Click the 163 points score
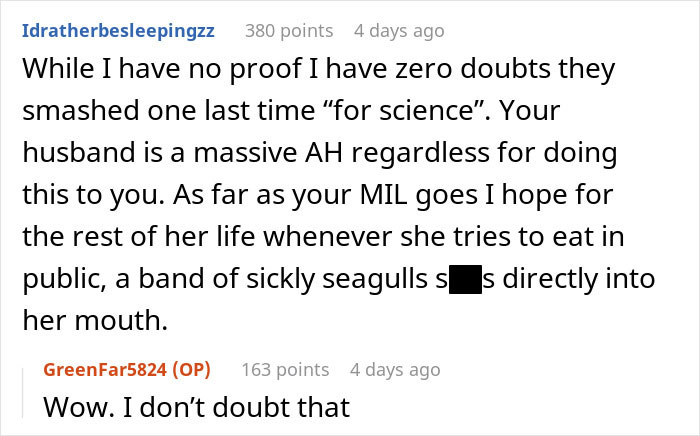 coord(285,369)
